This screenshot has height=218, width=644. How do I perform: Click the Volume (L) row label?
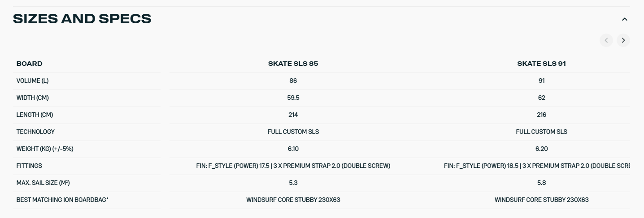click(x=32, y=81)
